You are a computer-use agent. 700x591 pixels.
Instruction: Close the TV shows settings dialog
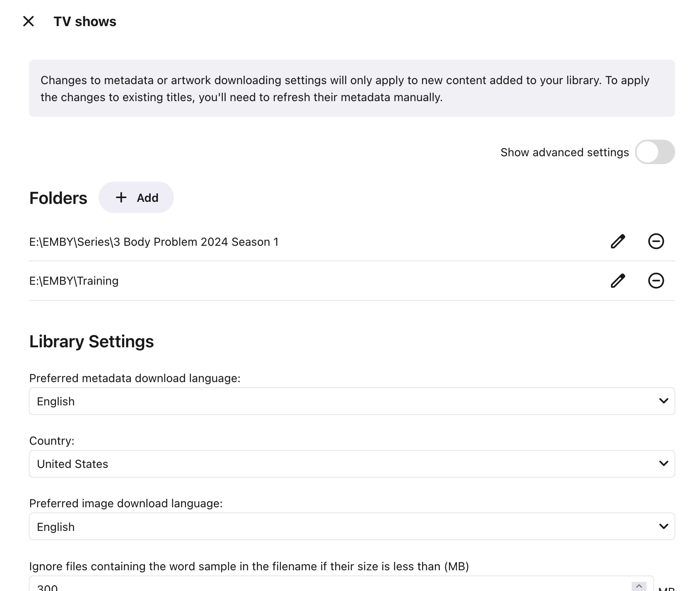point(28,21)
